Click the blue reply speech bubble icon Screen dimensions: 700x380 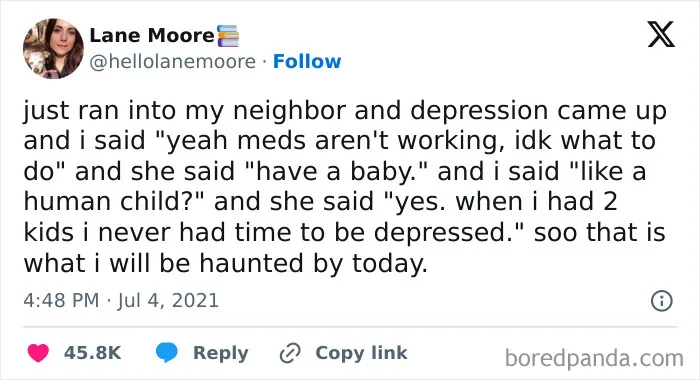[167, 352]
